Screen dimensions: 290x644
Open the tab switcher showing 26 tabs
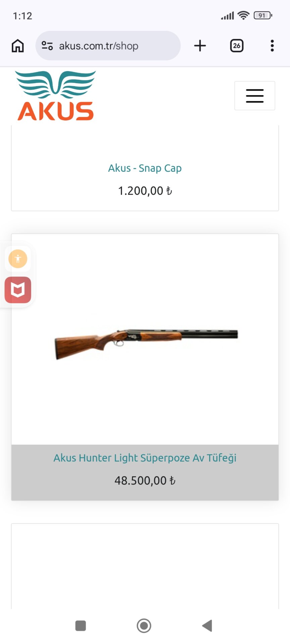pyautogui.click(x=237, y=46)
